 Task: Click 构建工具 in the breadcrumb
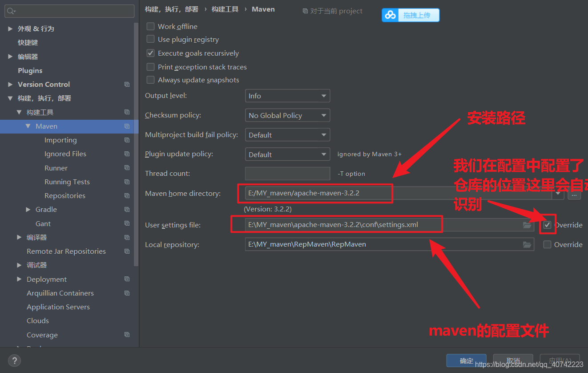click(x=225, y=9)
